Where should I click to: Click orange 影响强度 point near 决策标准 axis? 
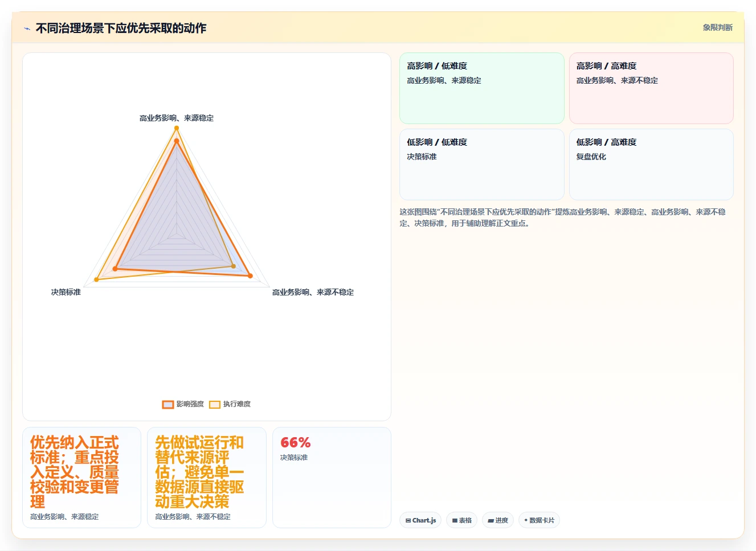pos(115,269)
